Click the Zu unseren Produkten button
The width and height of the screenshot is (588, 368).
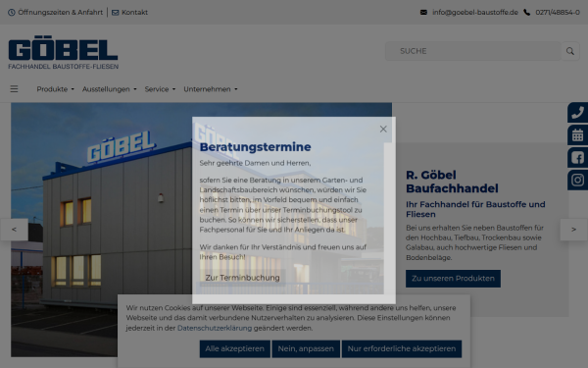pyautogui.click(x=453, y=279)
